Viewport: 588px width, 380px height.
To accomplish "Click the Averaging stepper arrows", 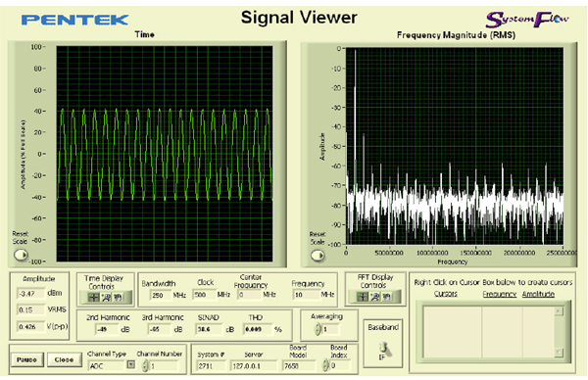I will (x=318, y=329).
